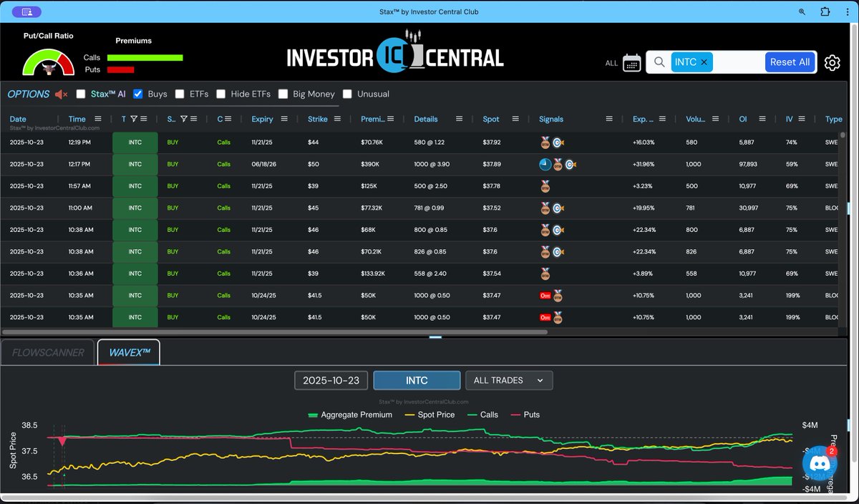Image resolution: width=859 pixels, height=504 pixels.
Task: Click the ALL label beside calendar
Action: (611, 63)
